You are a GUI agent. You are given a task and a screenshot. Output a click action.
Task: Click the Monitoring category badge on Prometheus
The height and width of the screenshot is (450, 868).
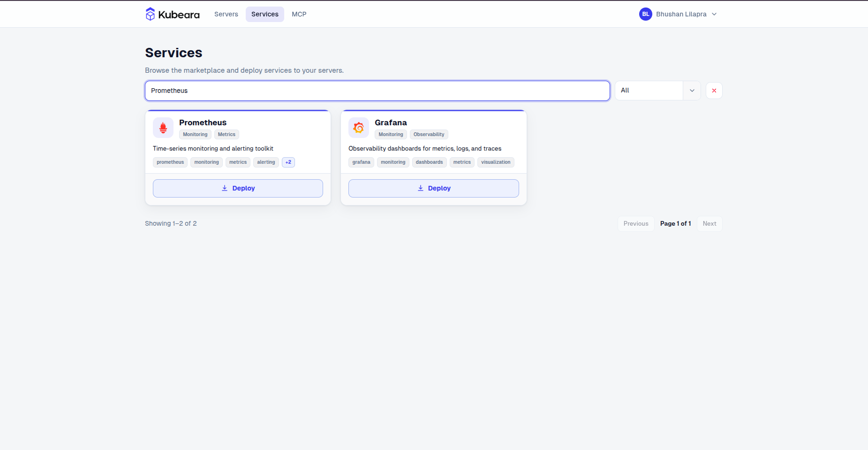pyautogui.click(x=195, y=135)
